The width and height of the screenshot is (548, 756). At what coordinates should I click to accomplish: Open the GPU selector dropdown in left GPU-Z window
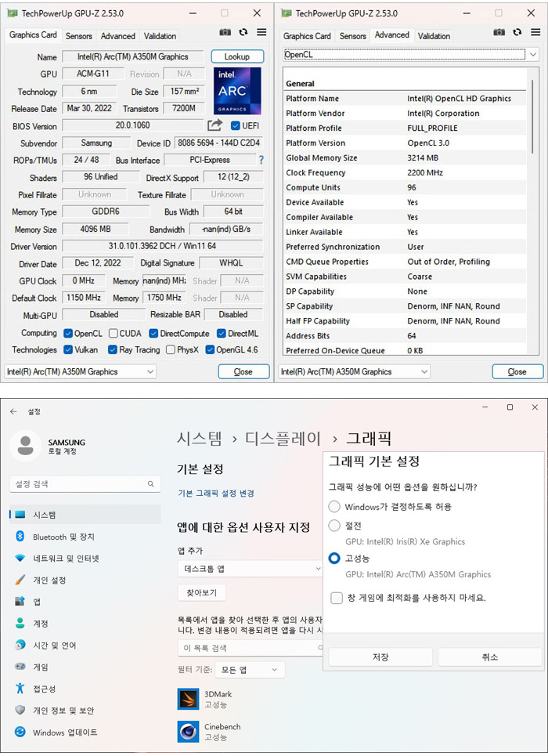(x=81, y=371)
